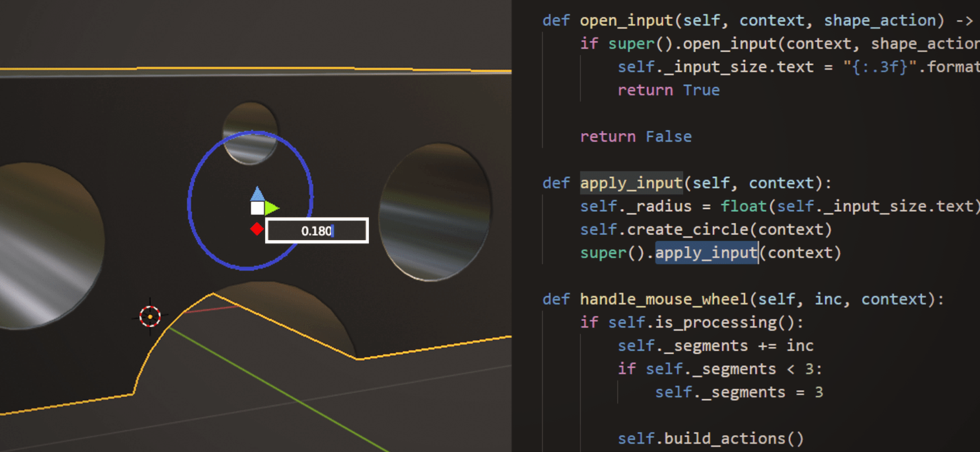
Task: Click the 0.180 radius input field
Action: click(316, 230)
